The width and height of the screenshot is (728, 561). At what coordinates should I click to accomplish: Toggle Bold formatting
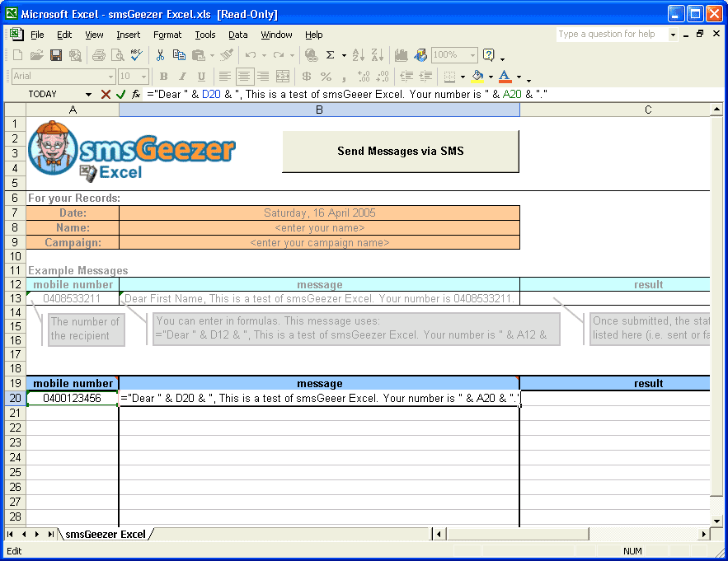(x=163, y=77)
